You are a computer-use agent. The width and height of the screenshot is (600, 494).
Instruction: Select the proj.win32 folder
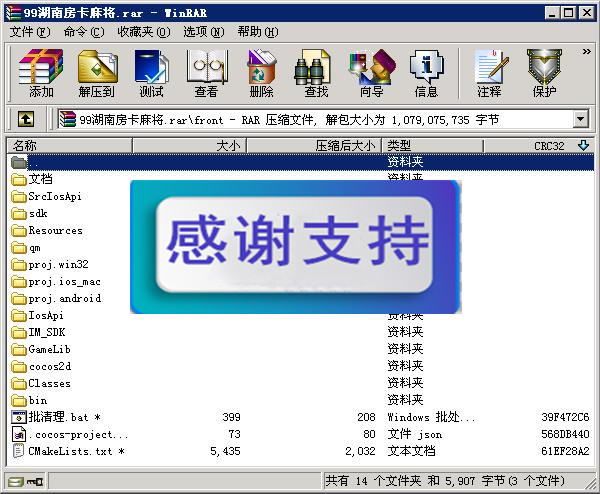click(x=50, y=264)
